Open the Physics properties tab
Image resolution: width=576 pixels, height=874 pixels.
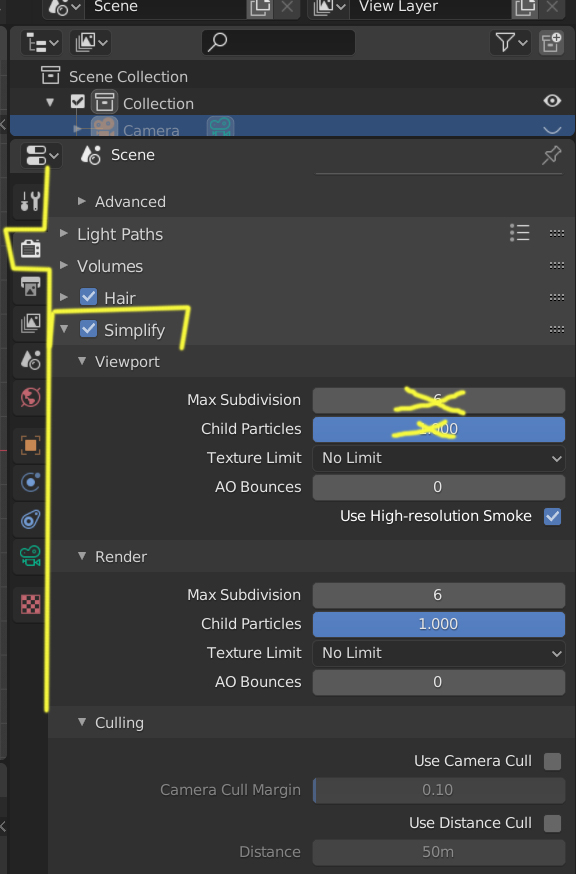point(30,482)
